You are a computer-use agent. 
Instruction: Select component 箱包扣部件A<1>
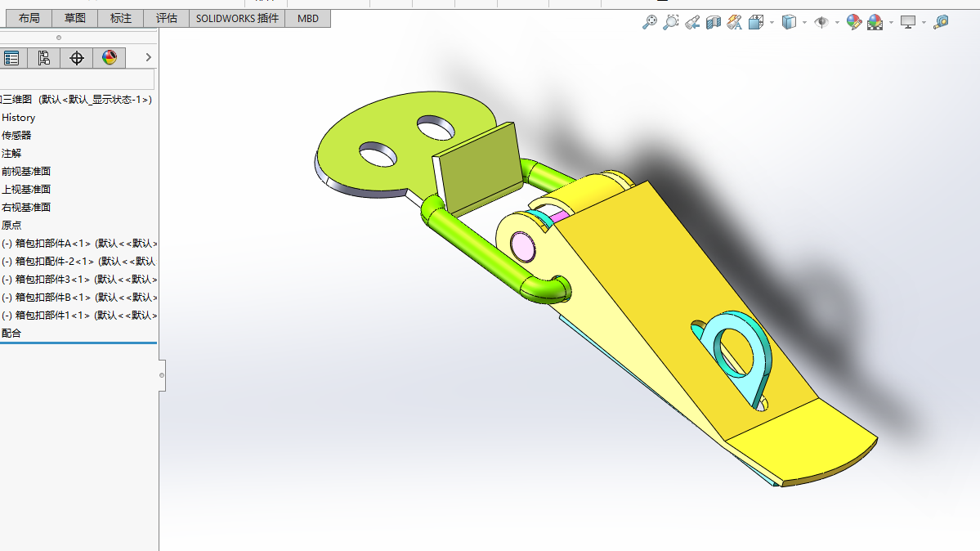coord(79,244)
